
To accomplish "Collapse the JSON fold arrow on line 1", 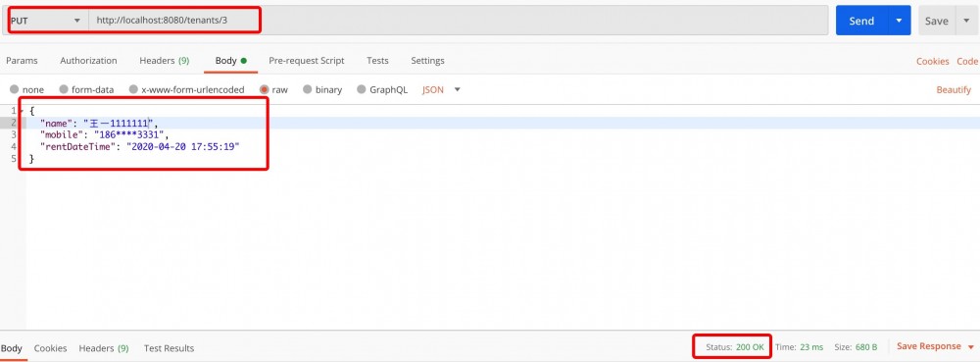I will tap(22, 111).
